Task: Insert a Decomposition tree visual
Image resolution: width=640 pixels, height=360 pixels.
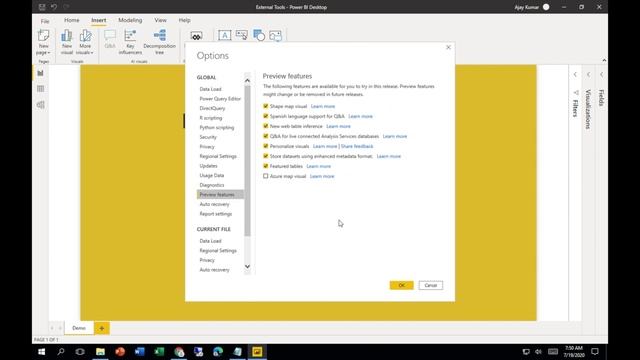Action: (159, 42)
